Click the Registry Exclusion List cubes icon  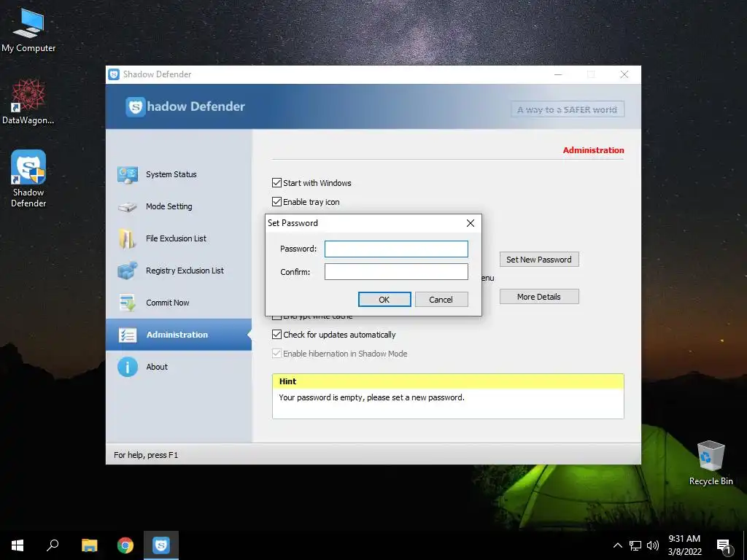click(x=128, y=271)
